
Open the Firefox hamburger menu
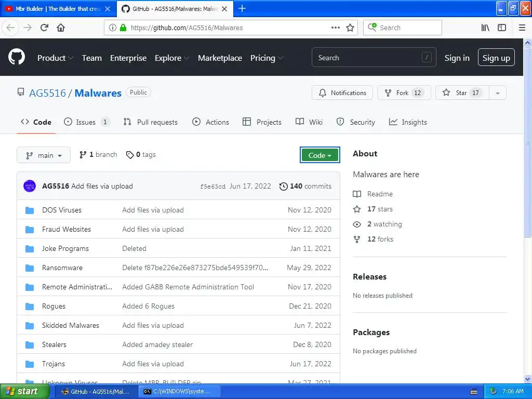tap(522, 28)
